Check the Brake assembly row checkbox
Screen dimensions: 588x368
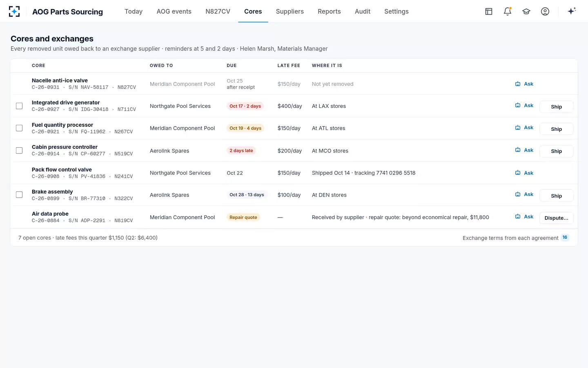[19, 195]
